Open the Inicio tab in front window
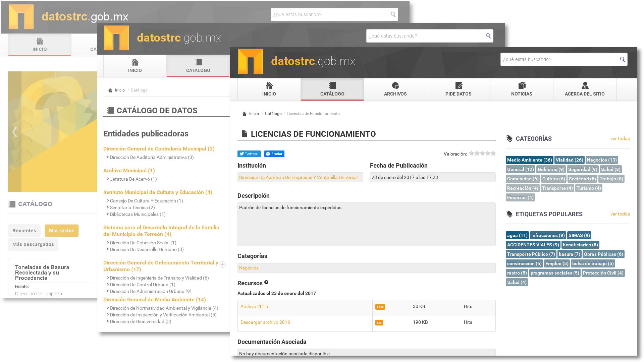 pos(269,89)
